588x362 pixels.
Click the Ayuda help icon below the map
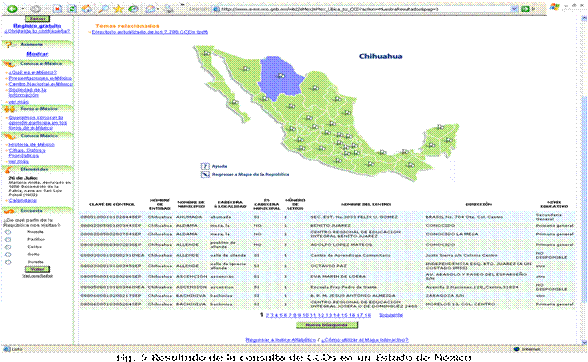click(x=205, y=166)
